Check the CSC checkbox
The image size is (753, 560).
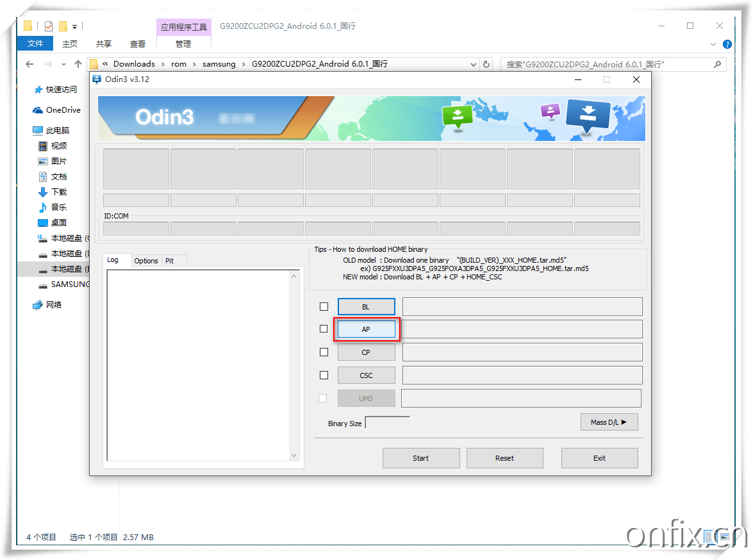(x=324, y=375)
